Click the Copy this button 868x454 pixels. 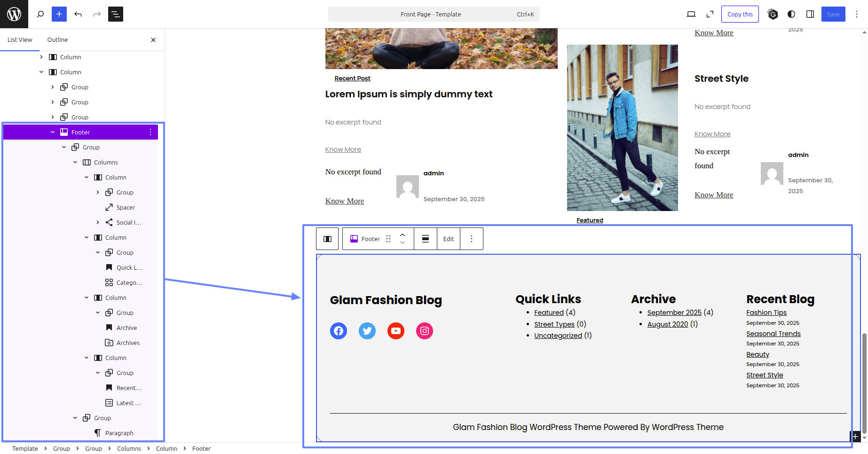coord(740,14)
